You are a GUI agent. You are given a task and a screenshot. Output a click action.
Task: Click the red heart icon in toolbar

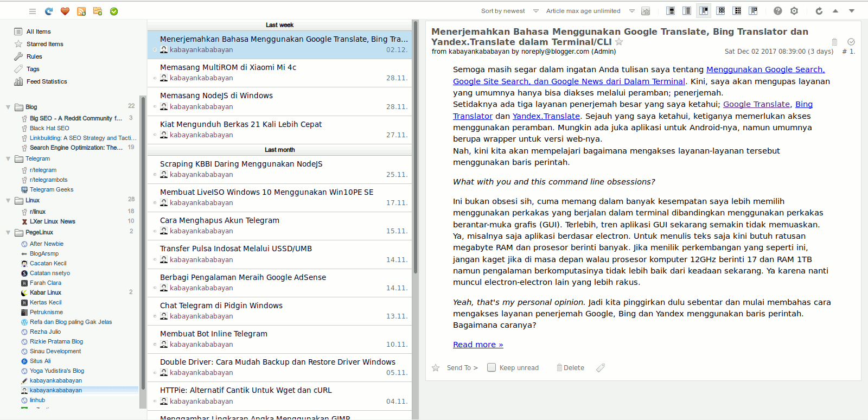[x=65, y=11]
